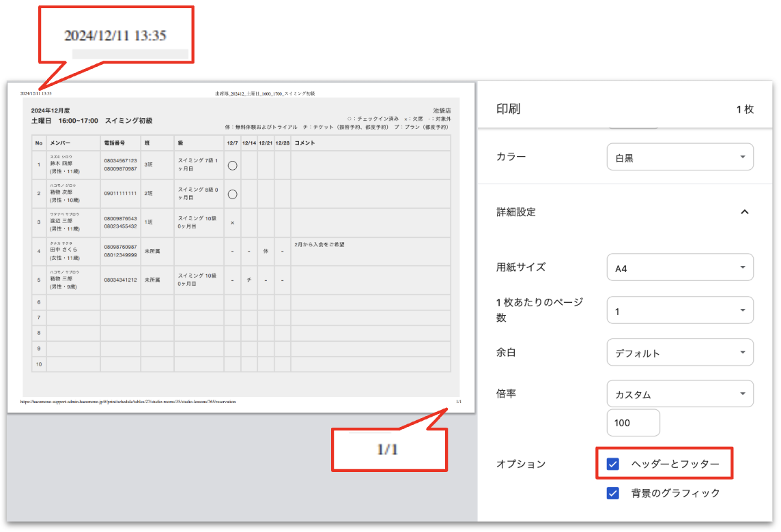Click the small 1/1 page number in preview footer
This screenshot has height=532, width=781.
459,402
